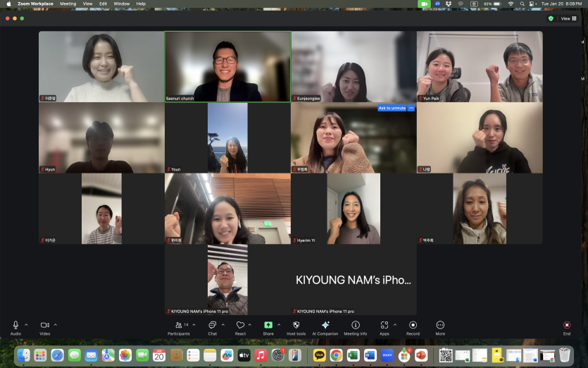588x368 pixels.
Task: Open the Meeting menu in menu bar
Action: click(68, 4)
